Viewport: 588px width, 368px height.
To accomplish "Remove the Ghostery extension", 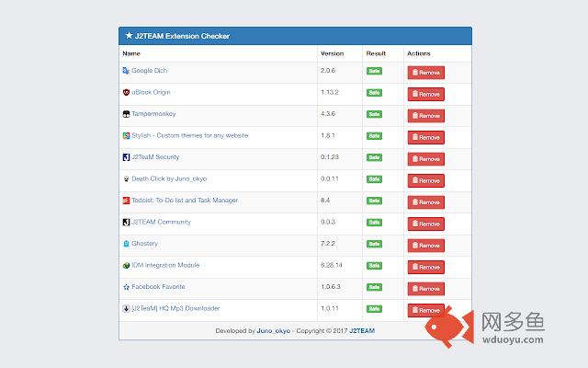I will coord(425,245).
